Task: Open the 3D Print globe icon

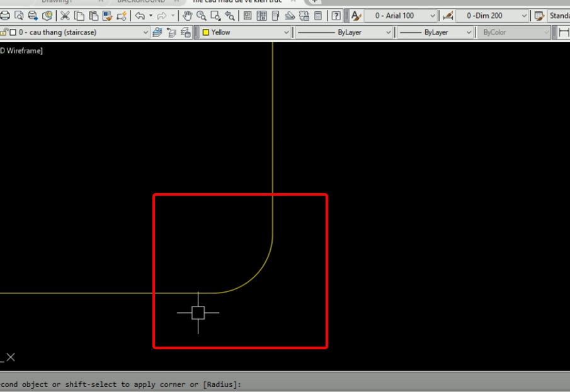Action: tap(47, 16)
